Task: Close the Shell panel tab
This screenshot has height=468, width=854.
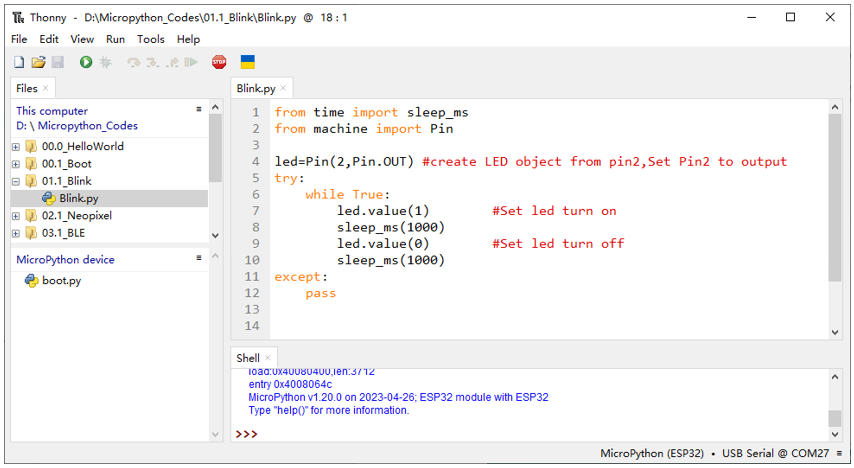Action: pos(267,358)
